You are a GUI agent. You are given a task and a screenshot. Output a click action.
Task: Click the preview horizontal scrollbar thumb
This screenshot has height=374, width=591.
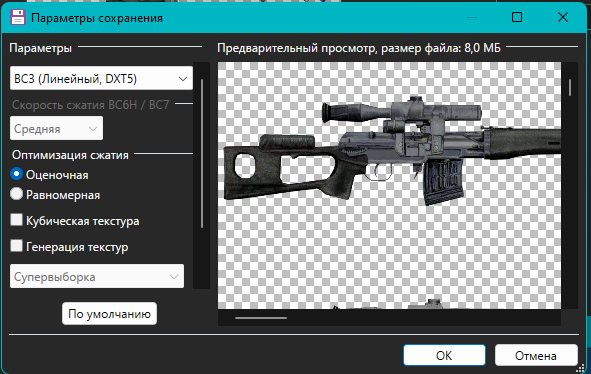tap(261, 318)
